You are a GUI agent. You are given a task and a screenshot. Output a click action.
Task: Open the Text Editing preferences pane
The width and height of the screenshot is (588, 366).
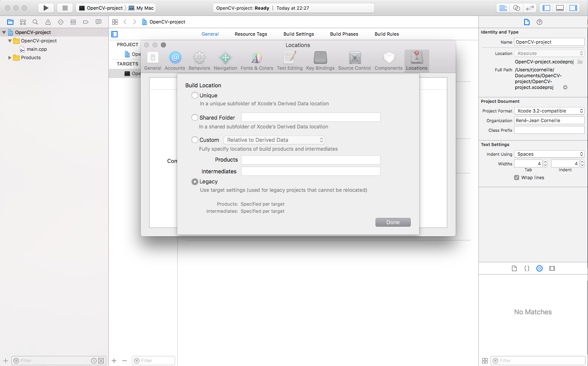click(x=289, y=61)
